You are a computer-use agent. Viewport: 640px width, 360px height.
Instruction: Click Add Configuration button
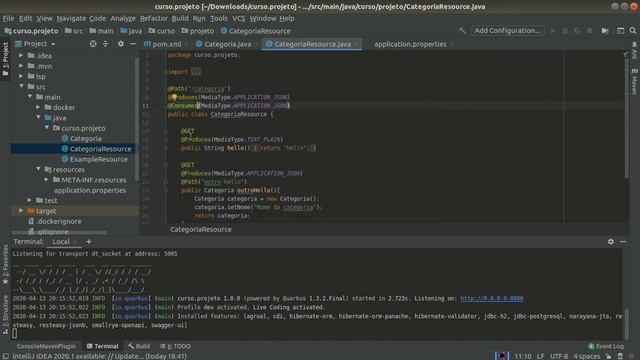(x=507, y=31)
